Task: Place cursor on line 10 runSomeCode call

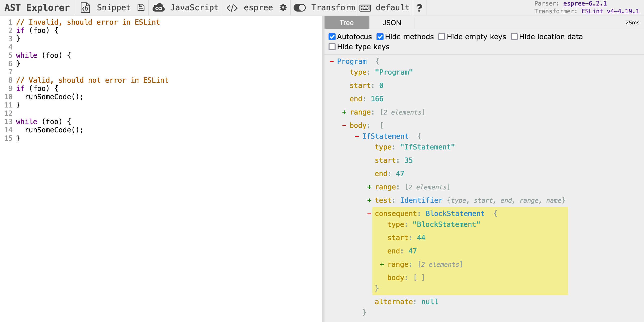Action: click(x=54, y=97)
